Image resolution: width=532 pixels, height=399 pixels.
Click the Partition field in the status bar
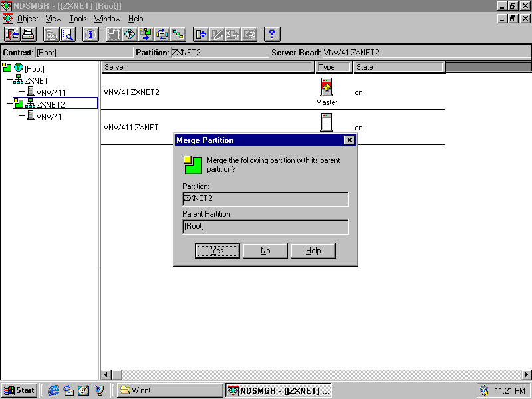(x=219, y=53)
